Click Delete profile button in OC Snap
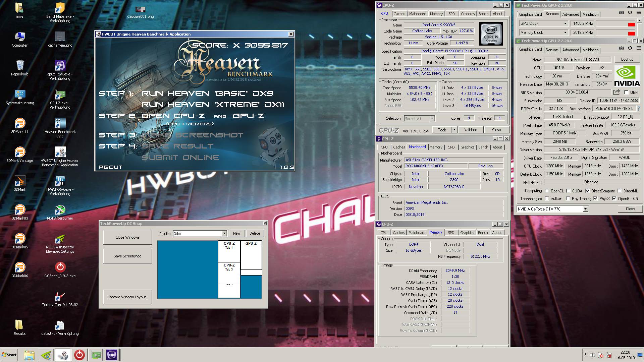The height and width of the screenshot is (362, 644). 255,233
